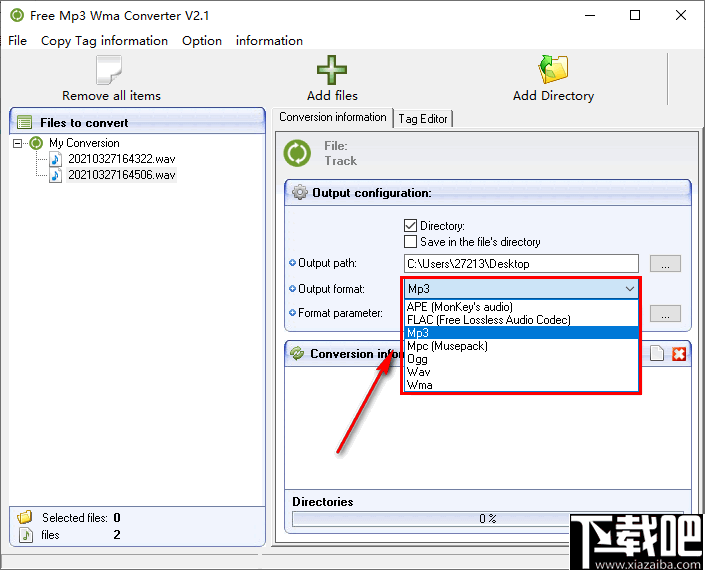The height and width of the screenshot is (570, 705).
Task: Minimize the converter window
Action: [x=590, y=16]
